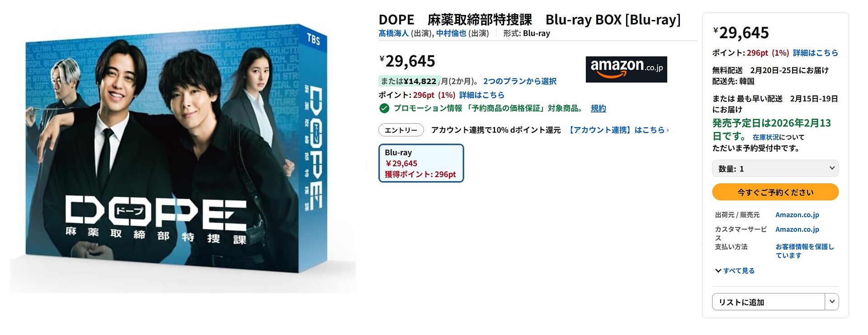Open 高橋海人 cast link

pyautogui.click(x=394, y=33)
